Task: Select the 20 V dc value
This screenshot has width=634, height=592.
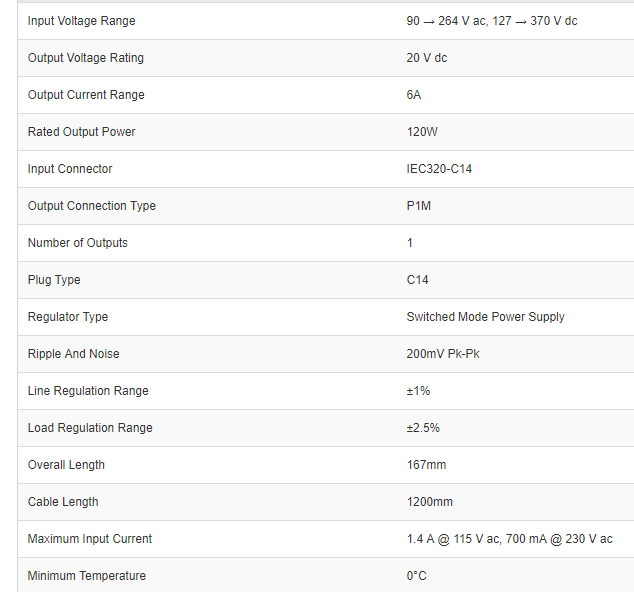Action: coord(426,58)
